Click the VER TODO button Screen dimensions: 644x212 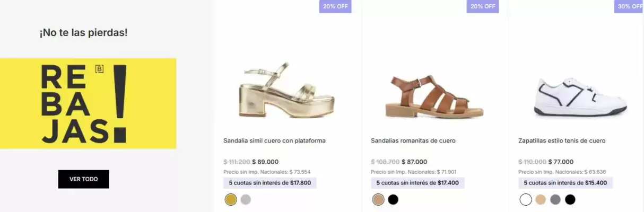[x=83, y=179]
